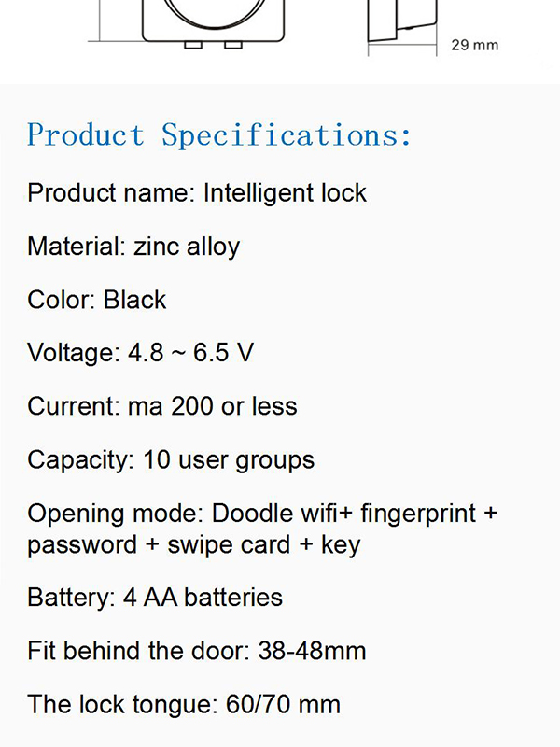
Task: Click the 38-48mm door thickness value
Action: (312, 651)
